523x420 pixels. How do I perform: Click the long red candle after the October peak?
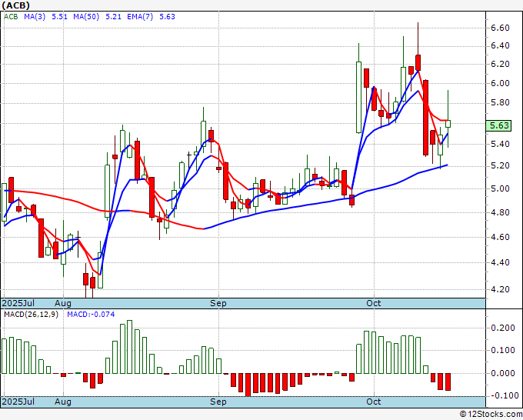pos(425,118)
